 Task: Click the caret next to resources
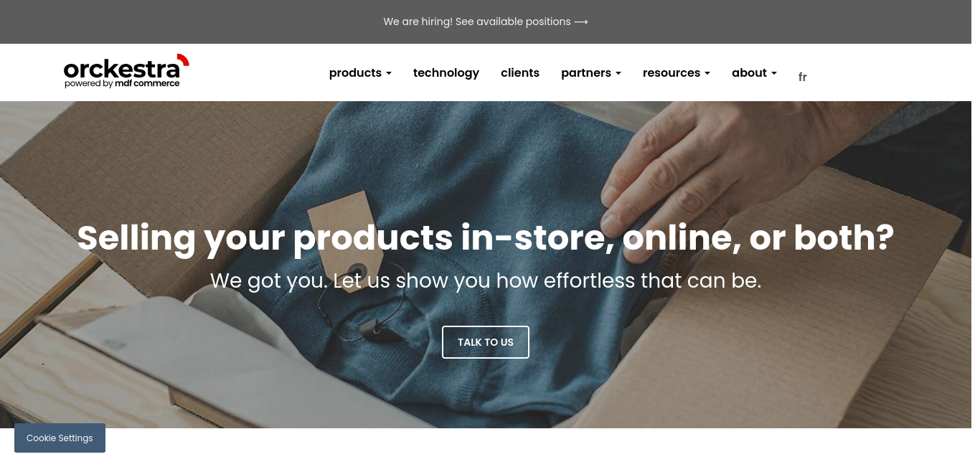click(707, 73)
